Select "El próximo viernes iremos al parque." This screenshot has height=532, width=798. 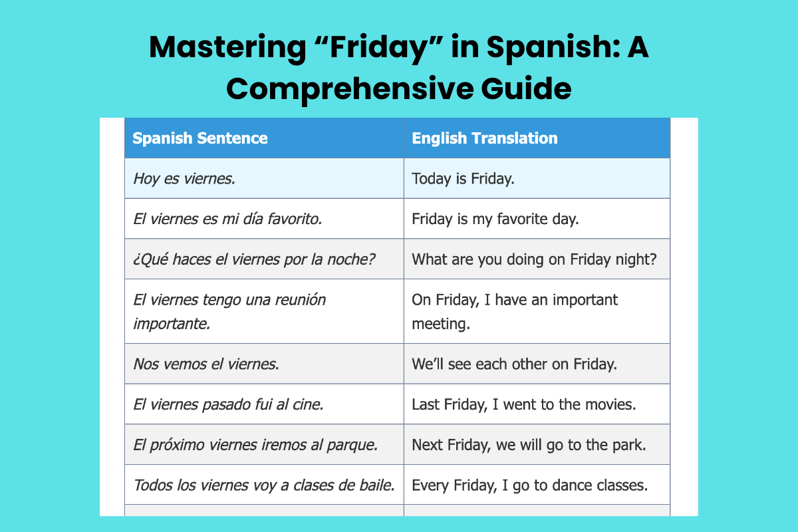click(255, 444)
